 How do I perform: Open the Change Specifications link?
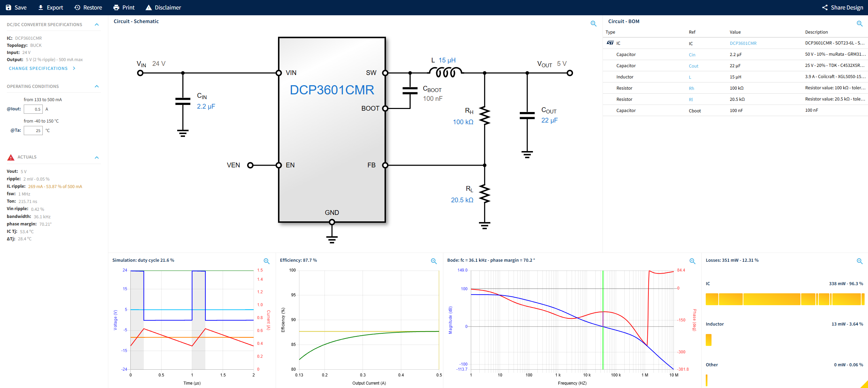(38, 68)
